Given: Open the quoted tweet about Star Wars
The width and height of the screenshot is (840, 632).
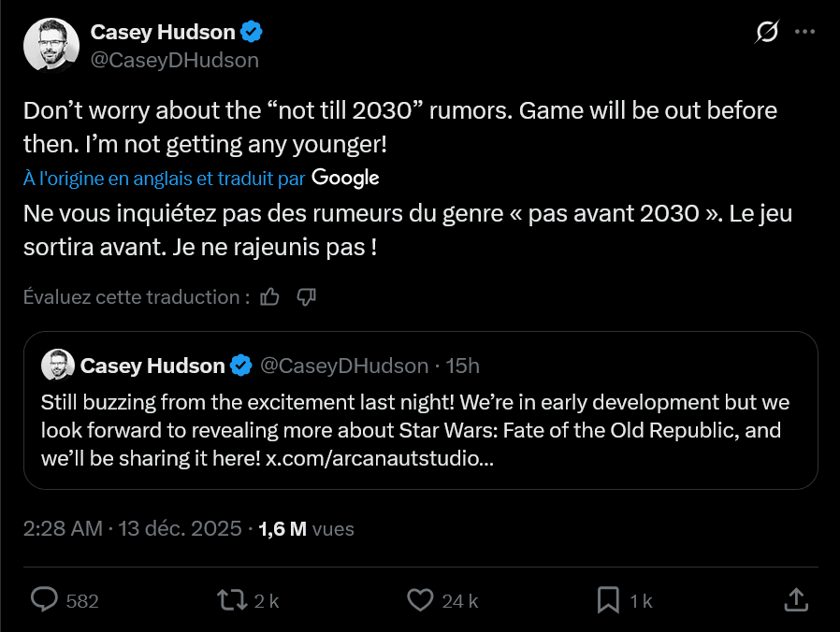Looking at the screenshot, I should [420, 430].
